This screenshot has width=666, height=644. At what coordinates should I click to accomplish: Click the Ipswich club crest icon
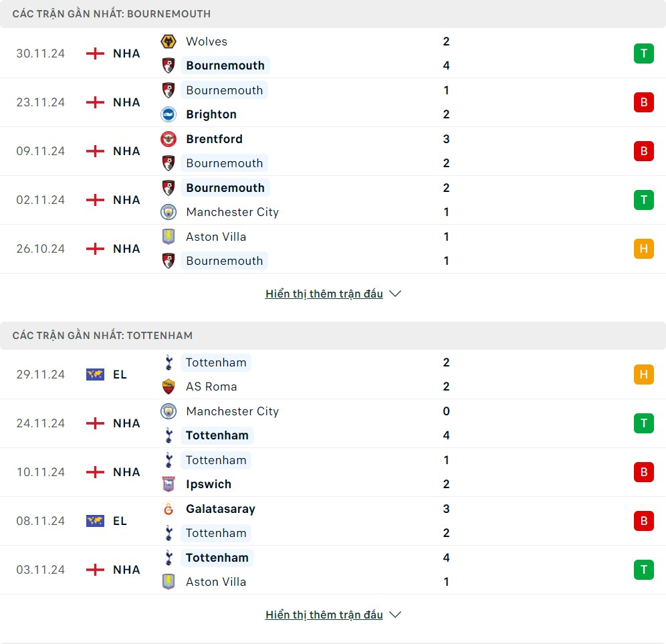pyautogui.click(x=169, y=484)
